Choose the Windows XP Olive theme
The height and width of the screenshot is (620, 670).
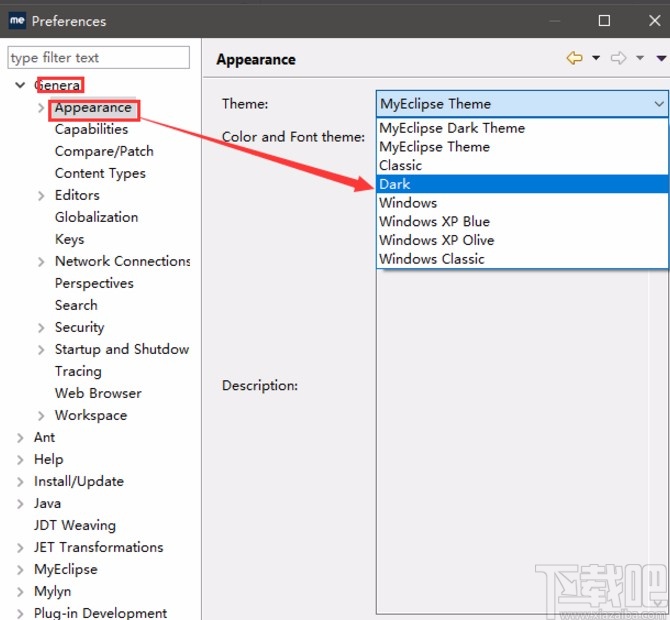pos(522,240)
